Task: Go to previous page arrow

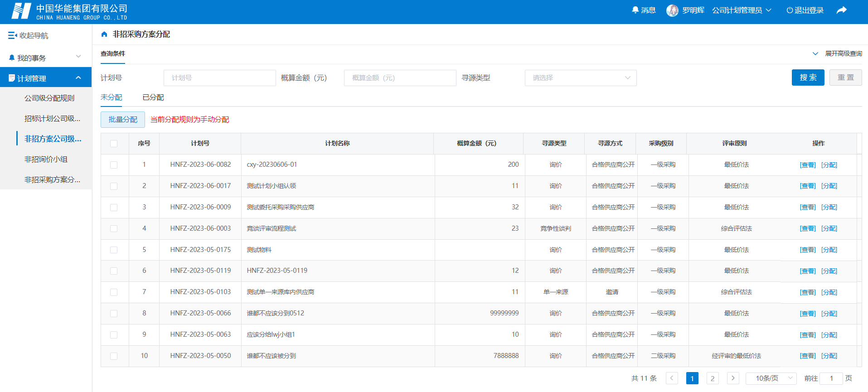Action: (672, 378)
